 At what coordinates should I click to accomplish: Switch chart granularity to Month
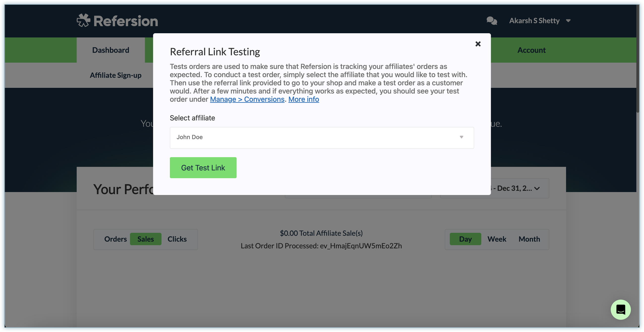tap(529, 239)
